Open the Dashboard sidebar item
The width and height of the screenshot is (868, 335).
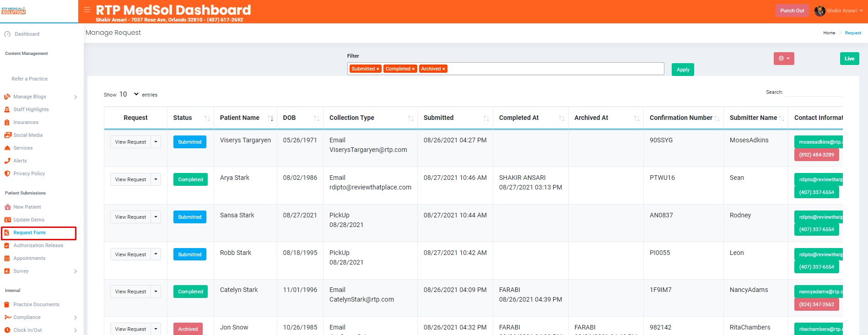[27, 34]
